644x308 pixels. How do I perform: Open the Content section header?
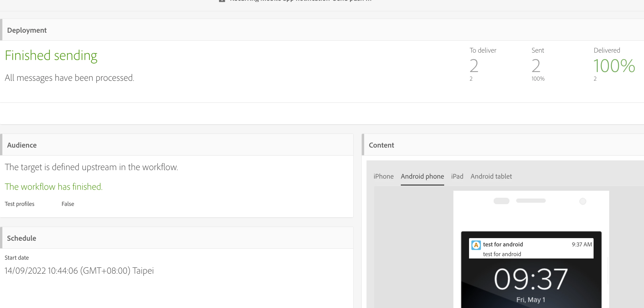coord(381,145)
